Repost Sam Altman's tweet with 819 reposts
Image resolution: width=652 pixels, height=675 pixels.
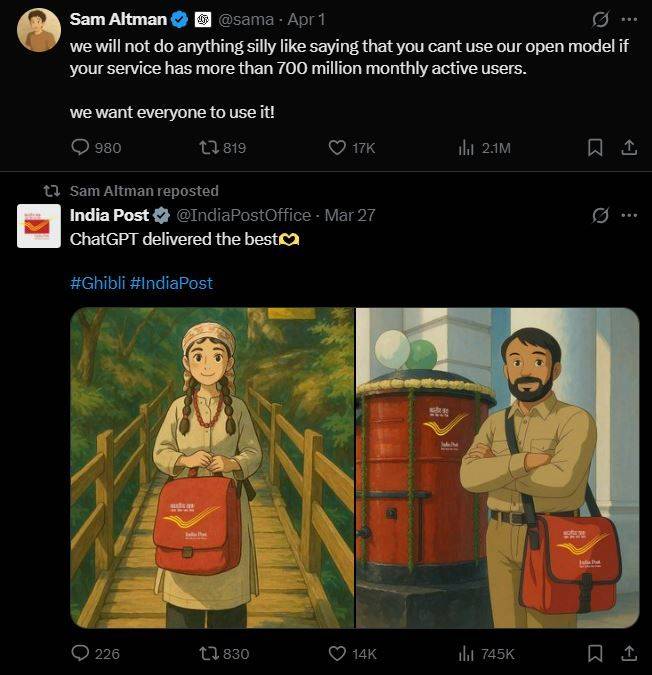coord(209,148)
